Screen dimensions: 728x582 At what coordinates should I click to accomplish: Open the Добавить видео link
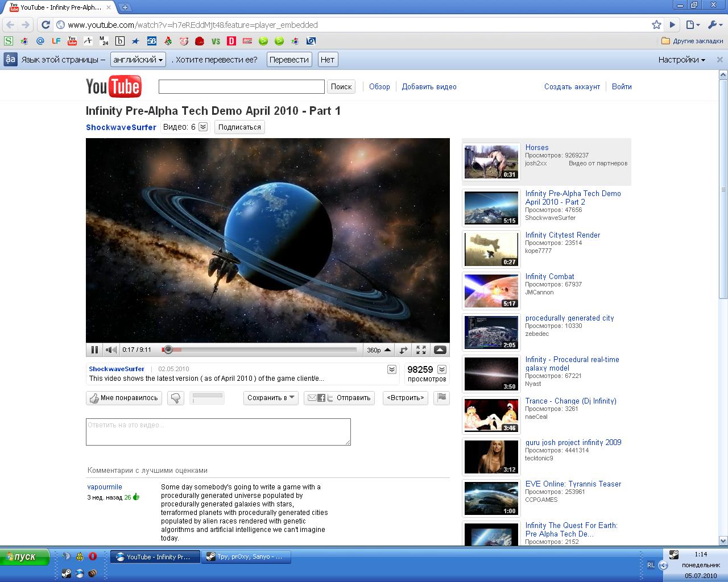tap(429, 87)
